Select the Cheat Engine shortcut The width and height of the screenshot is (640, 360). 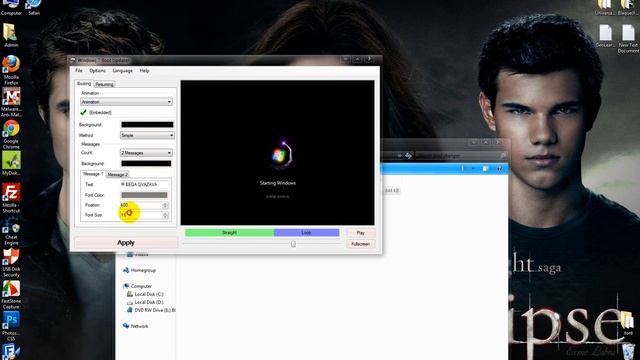point(11,231)
